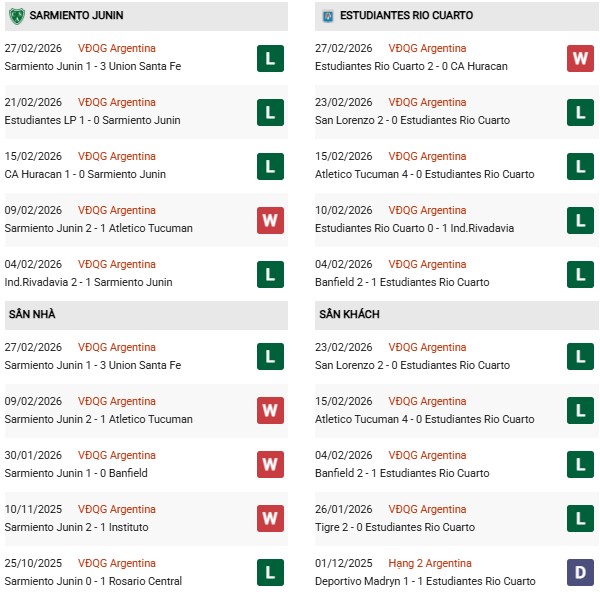Click the W badge for Sarmiento Junin 1 - 0 Banfield
This screenshot has height=594, width=600.
(270, 465)
